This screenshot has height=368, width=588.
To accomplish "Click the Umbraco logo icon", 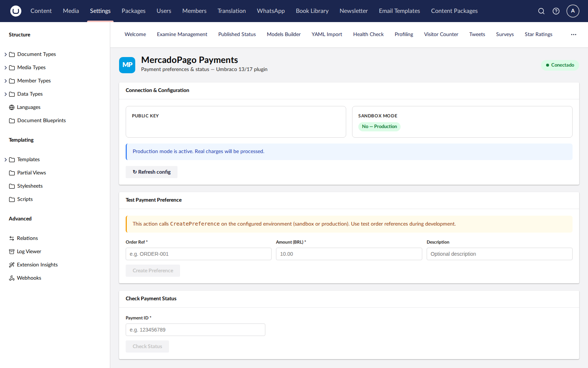I will [15, 11].
